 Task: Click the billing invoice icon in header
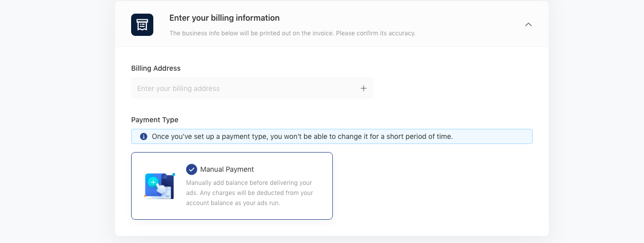(142, 25)
